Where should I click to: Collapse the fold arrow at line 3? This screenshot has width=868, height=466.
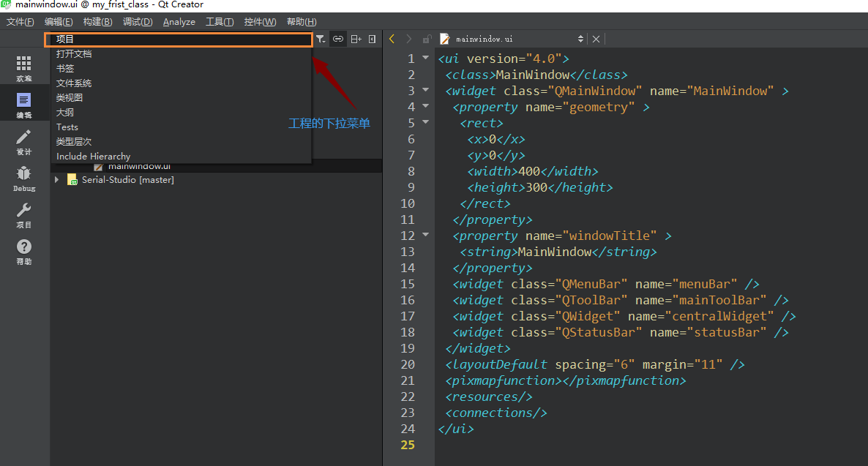425,91
